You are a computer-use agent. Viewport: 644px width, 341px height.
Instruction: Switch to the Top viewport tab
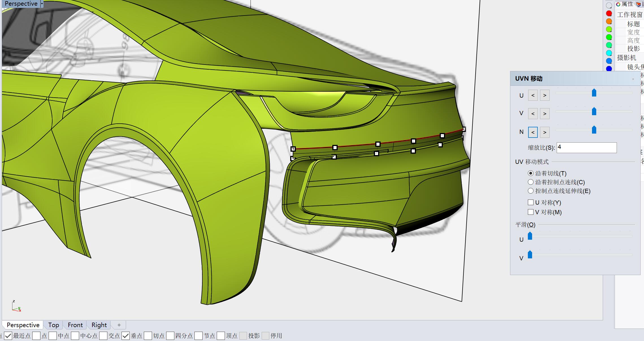[x=53, y=325]
